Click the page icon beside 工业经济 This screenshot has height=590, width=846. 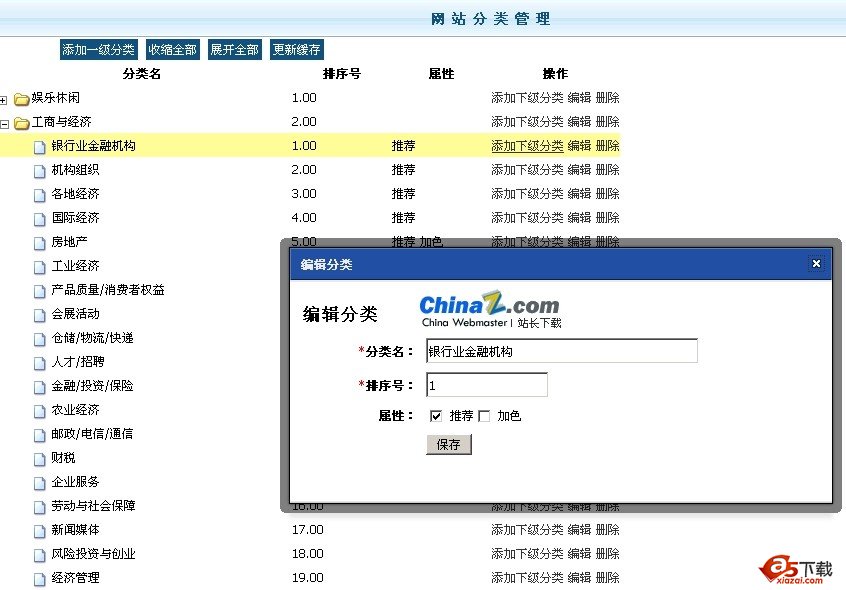click(x=39, y=267)
